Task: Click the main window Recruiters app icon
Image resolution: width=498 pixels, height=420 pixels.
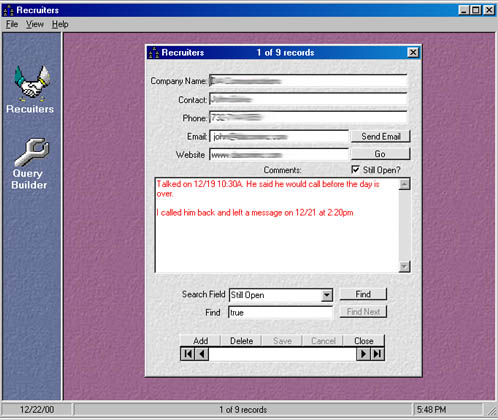Action: (x=8, y=10)
